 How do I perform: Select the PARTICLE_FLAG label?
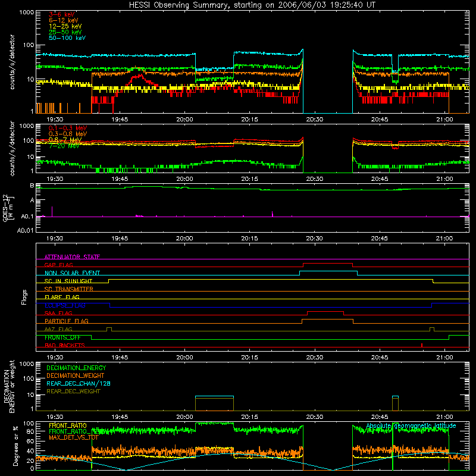(x=67, y=321)
